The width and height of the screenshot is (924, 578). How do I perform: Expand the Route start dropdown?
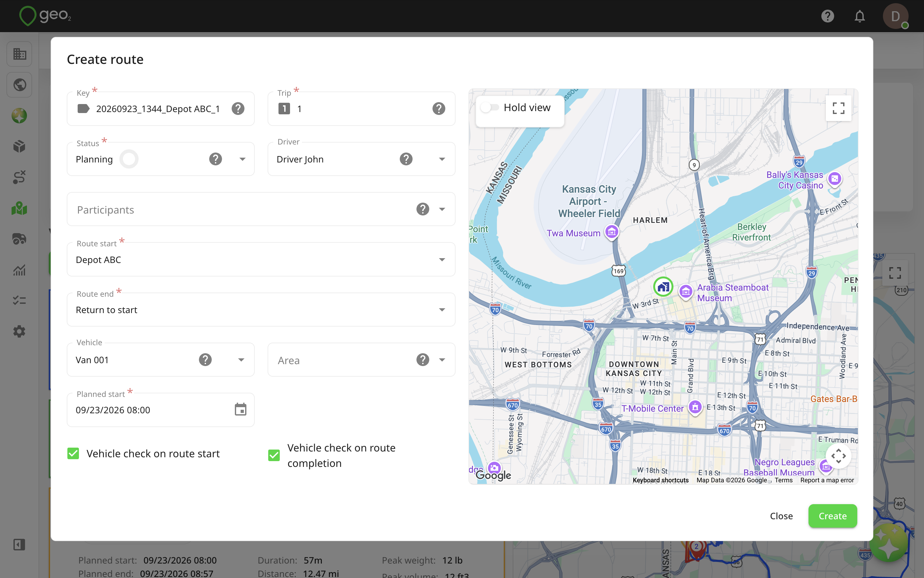(x=442, y=259)
